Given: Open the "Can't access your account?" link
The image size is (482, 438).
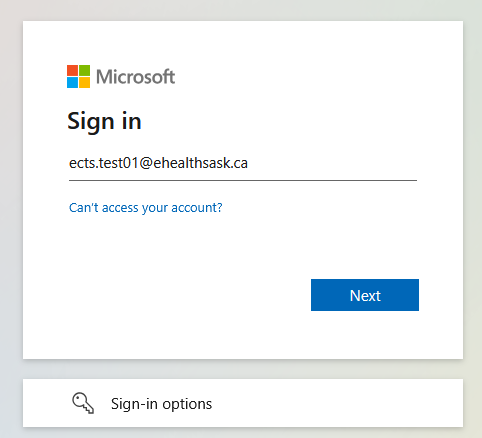Looking at the screenshot, I should pyautogui.click(x=146, y=208).
